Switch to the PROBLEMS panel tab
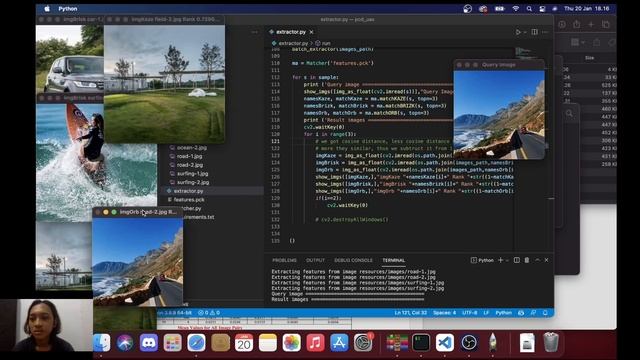Screen dimensions: 640x360 pos(284,260)
